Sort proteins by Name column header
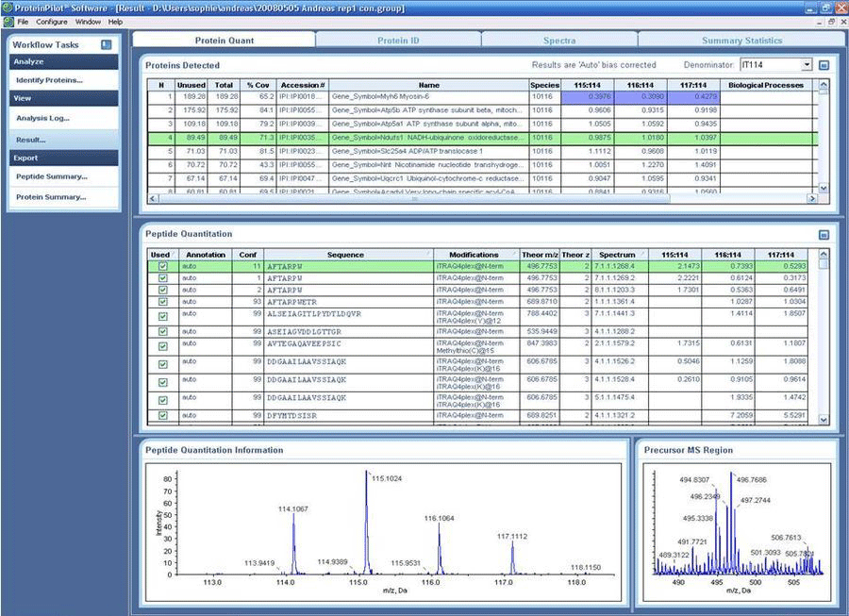The image size is (849, 616). coord(429,85)
